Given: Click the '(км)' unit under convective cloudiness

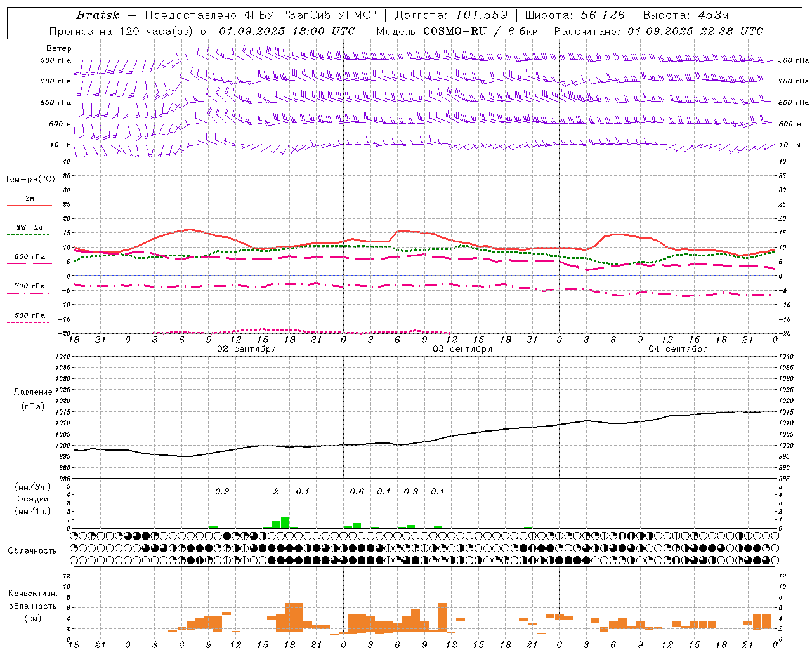Looking at the screenshot, I should click(x=32, y=618).
